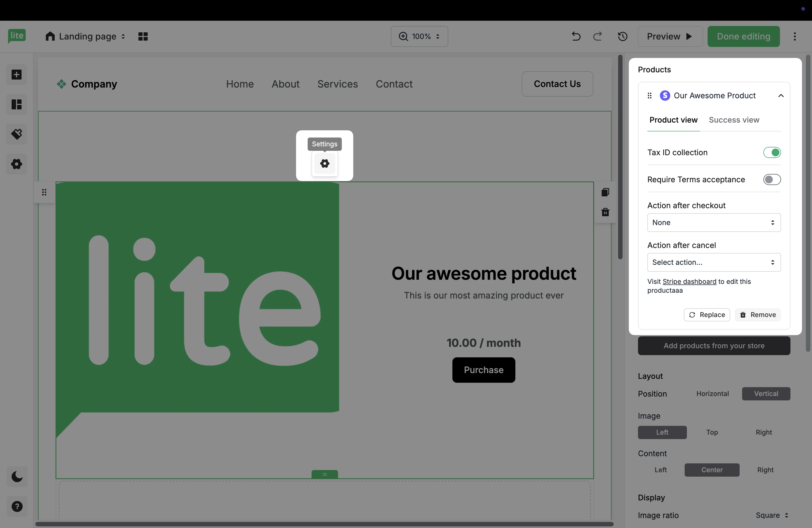Select 'This is our most amazing product ever'
Screen dimensions: 812x528
coord(483,295)
